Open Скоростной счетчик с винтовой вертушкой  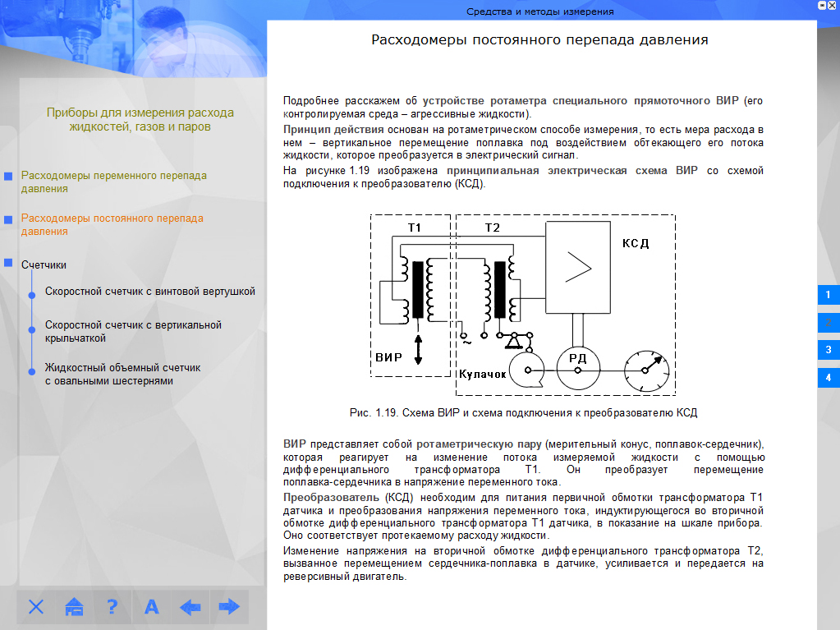coord(150,291)
